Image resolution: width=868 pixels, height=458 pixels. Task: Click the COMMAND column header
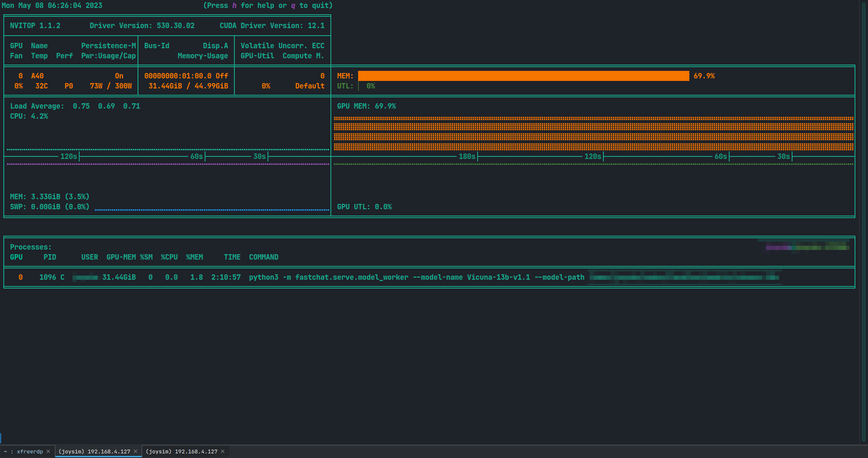pyautogui.click(x=263, y=257)
